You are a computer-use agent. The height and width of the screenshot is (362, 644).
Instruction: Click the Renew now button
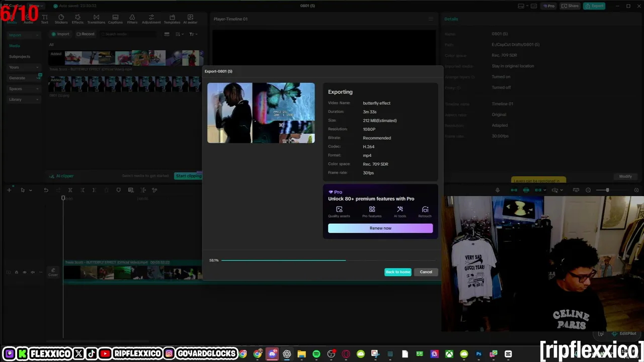pyautogui.click(x=380, y=228)
